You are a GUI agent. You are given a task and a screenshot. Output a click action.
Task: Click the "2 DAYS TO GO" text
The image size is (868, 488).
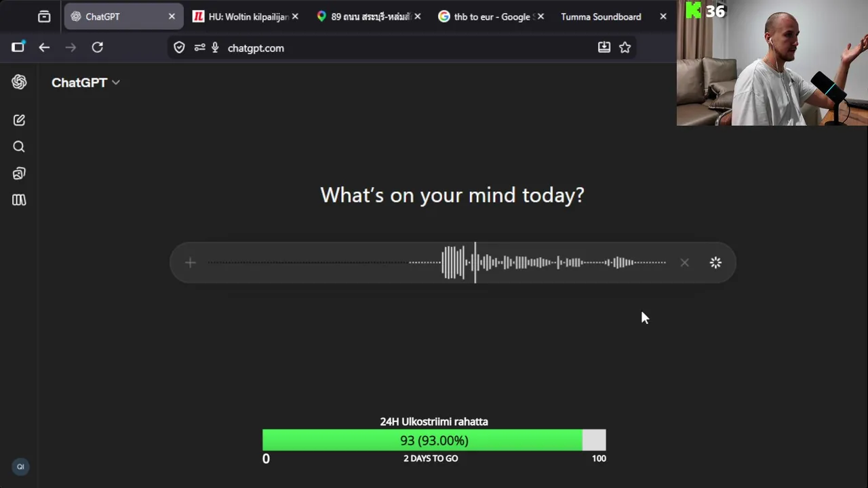(431, 458)
